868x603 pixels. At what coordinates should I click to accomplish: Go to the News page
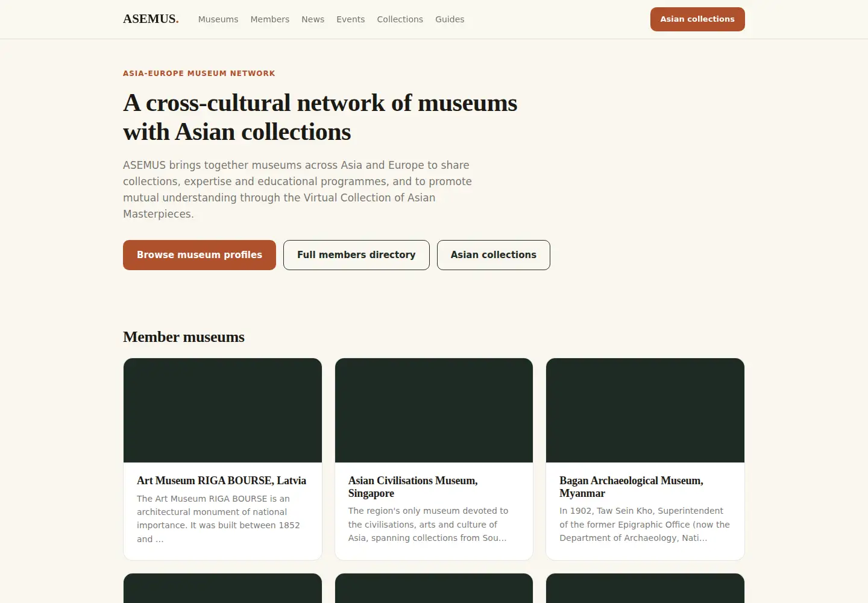pos(313,19)
